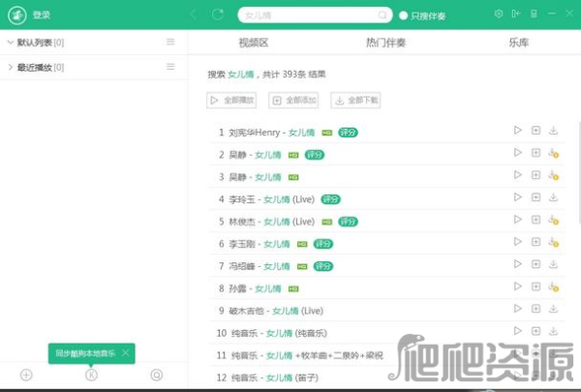Switch to the 视频区 tab
This screenshot has height=392, width=581.
(x=253, y=44)
